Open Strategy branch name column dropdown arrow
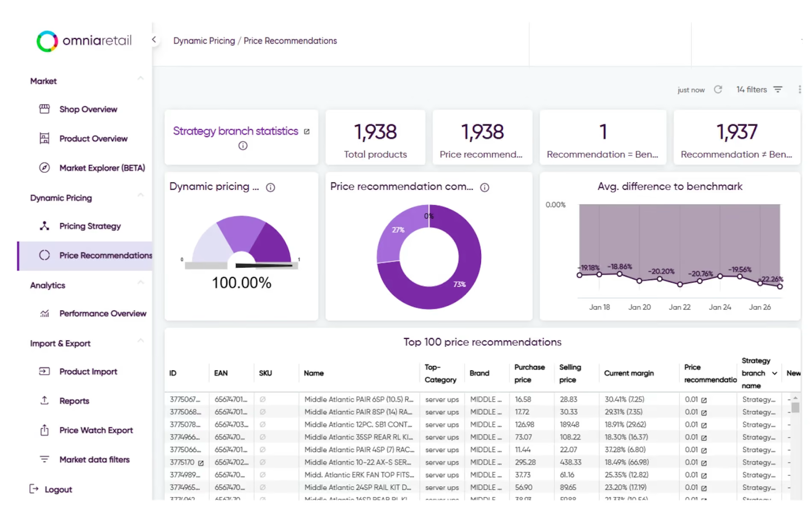The image size is (812, 512). [774, 373]
